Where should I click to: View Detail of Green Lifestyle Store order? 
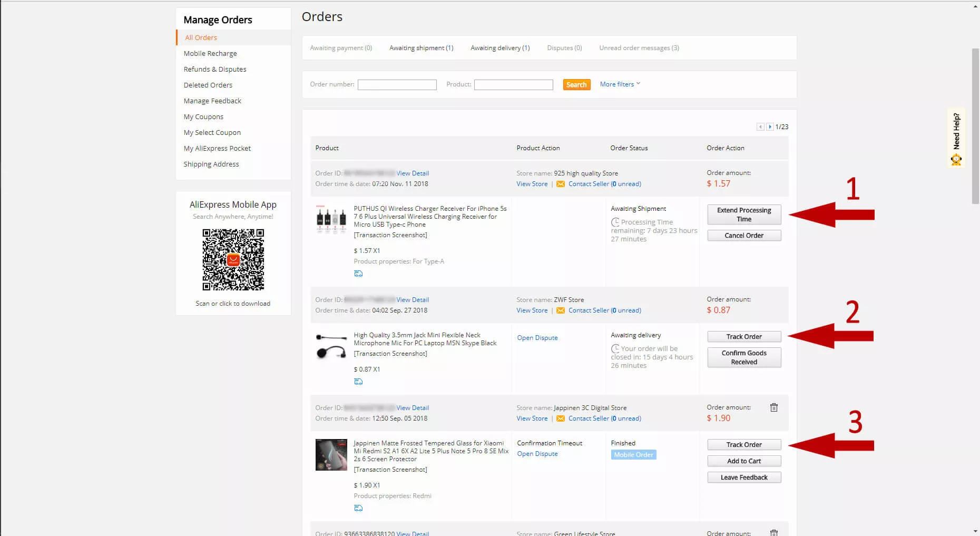coord(413,533)
